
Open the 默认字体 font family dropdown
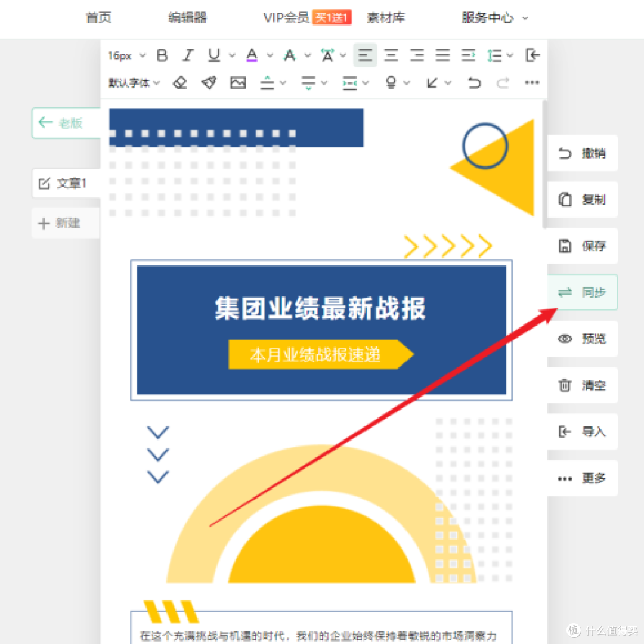pos(134,83)
